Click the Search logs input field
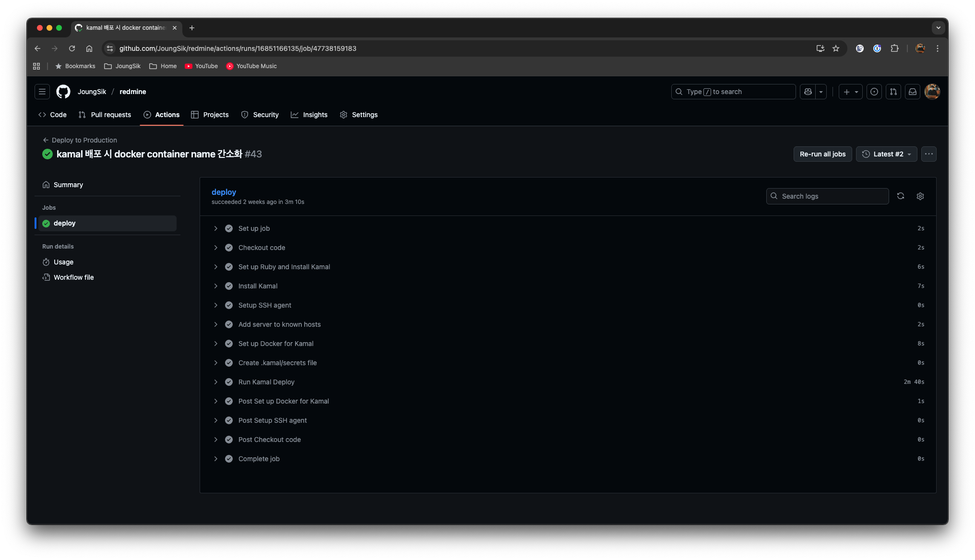 [x=827, y=196]
